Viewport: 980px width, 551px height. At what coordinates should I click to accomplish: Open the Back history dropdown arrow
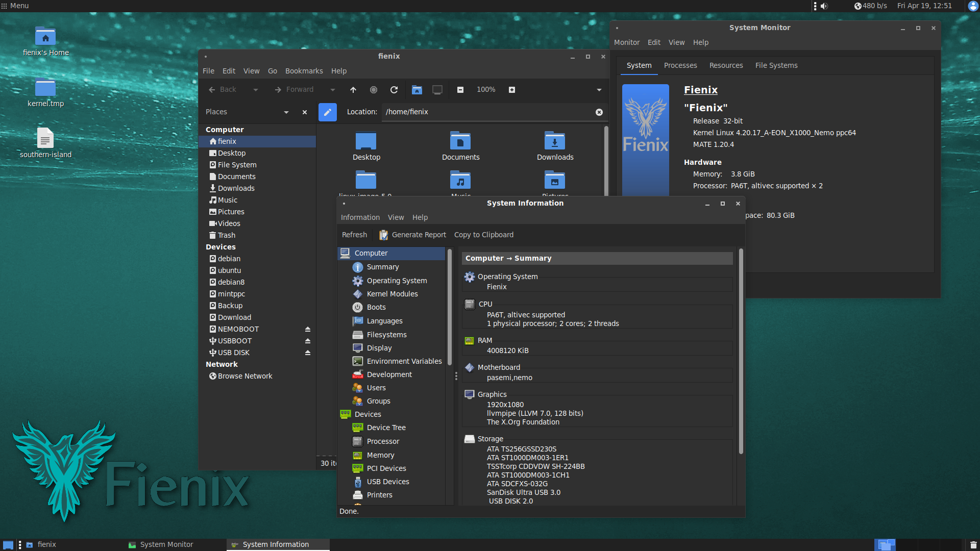[x=256, y=90]
